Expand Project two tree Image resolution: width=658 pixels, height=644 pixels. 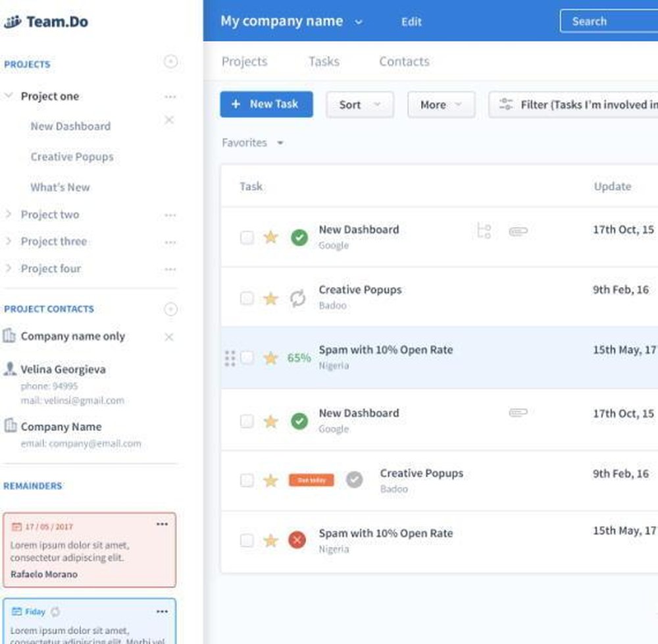(8, 214)
